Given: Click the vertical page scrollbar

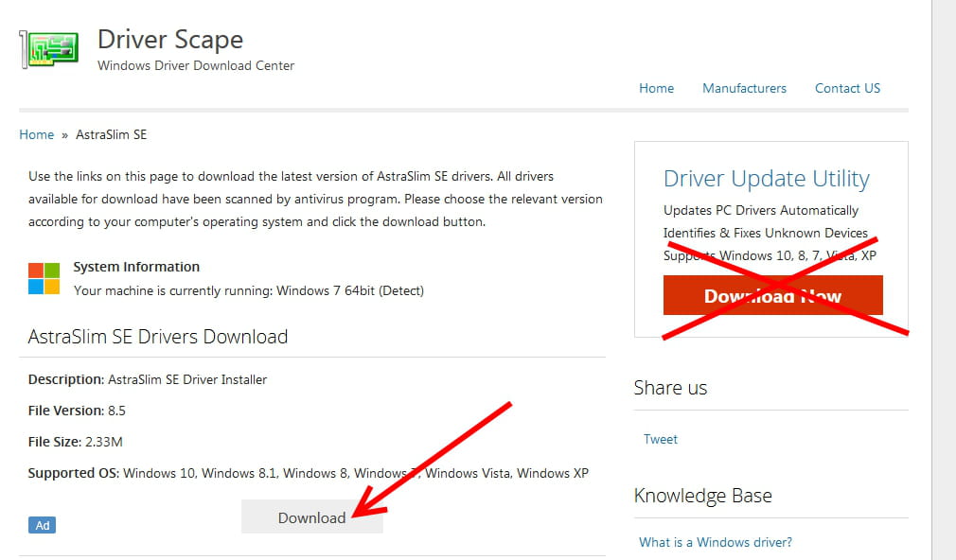Looking at the screenshot, I should click(944, 280).
